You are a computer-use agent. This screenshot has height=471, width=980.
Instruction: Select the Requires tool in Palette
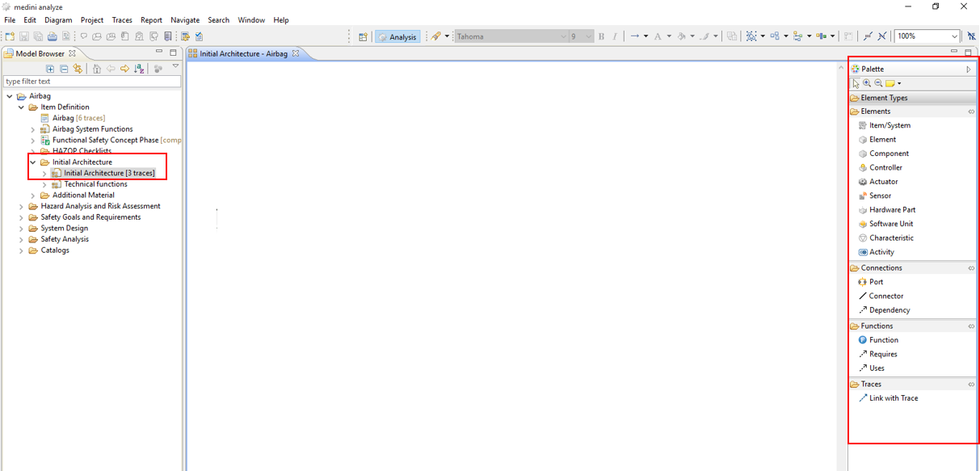coord(877,354)
